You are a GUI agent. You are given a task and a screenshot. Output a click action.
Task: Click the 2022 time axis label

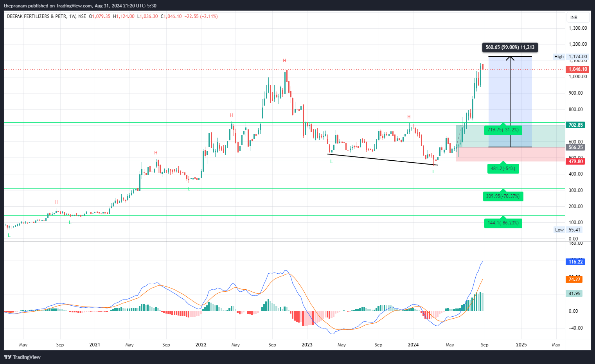(x=201, y=345)
